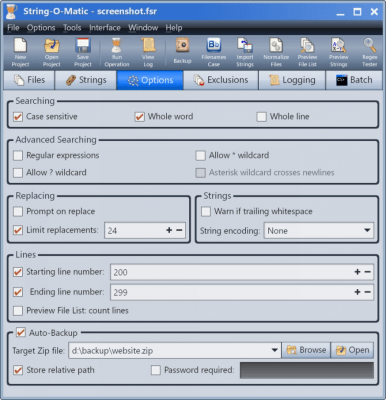Click the Browse button for zip file
386x400 pixels.
pos(306,350)
